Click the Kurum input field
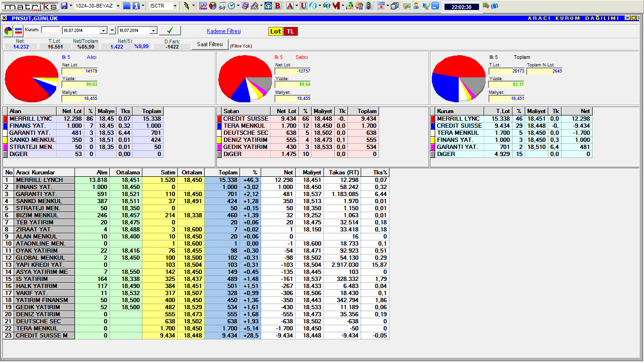 (51, 30)
